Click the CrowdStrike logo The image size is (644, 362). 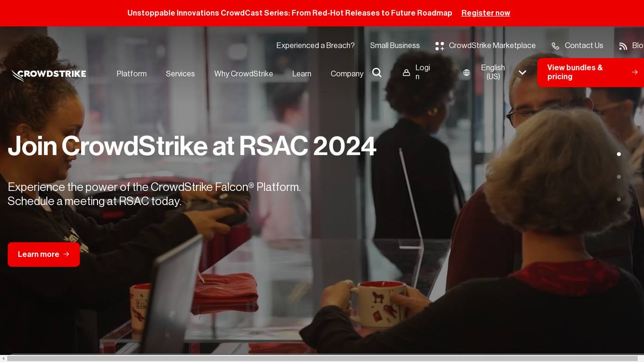click(49, 75)
